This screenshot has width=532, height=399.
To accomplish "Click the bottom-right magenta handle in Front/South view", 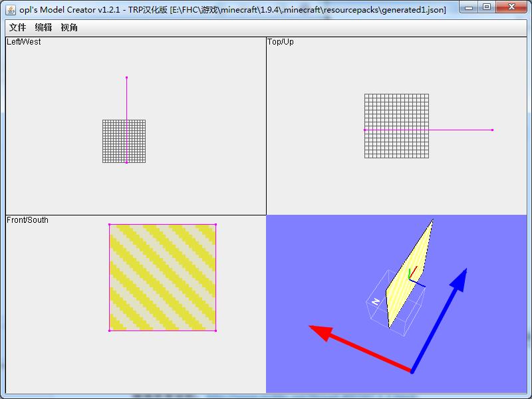I will pos(216,331).
